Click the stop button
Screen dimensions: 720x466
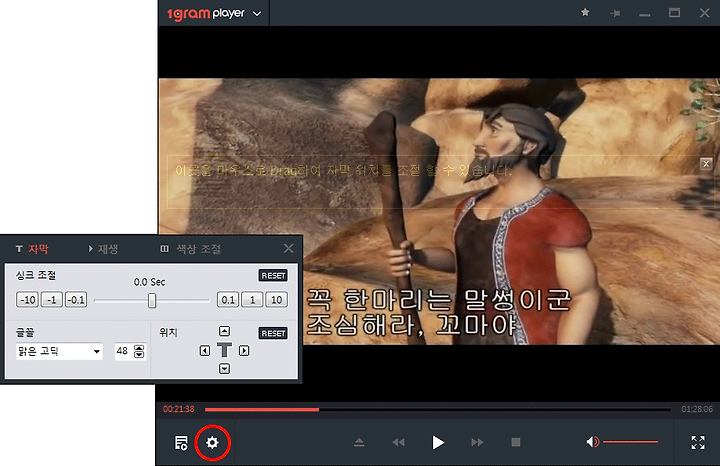[516, 442]
